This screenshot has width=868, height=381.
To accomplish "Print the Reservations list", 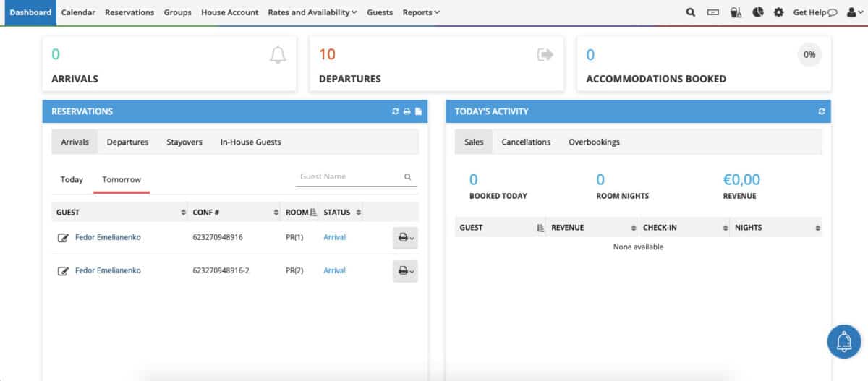I will [x=407, y=111].
